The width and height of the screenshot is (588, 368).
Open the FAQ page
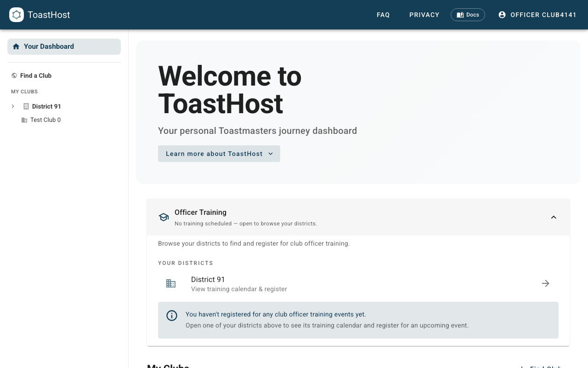click(383, 15)
